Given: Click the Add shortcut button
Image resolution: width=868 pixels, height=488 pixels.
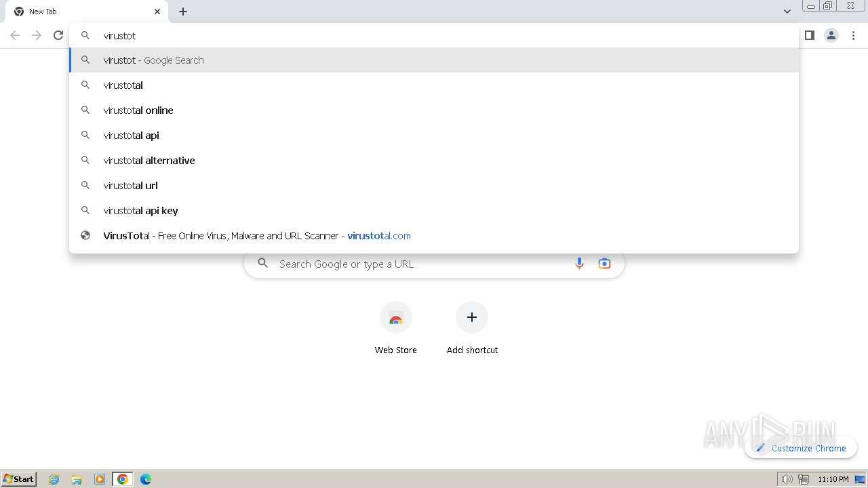Looking at the screenshot, I should pyautogui.click(x=472, y=329).
